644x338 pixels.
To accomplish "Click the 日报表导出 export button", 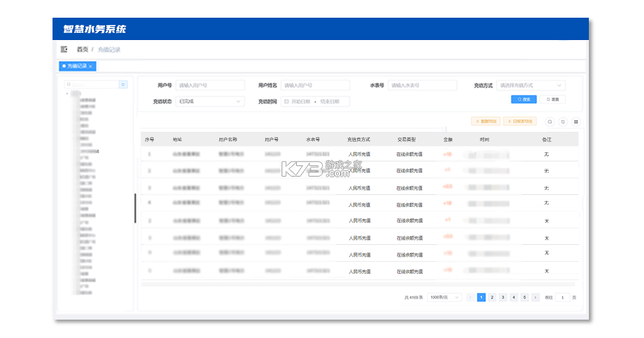I will click(520, 121).
